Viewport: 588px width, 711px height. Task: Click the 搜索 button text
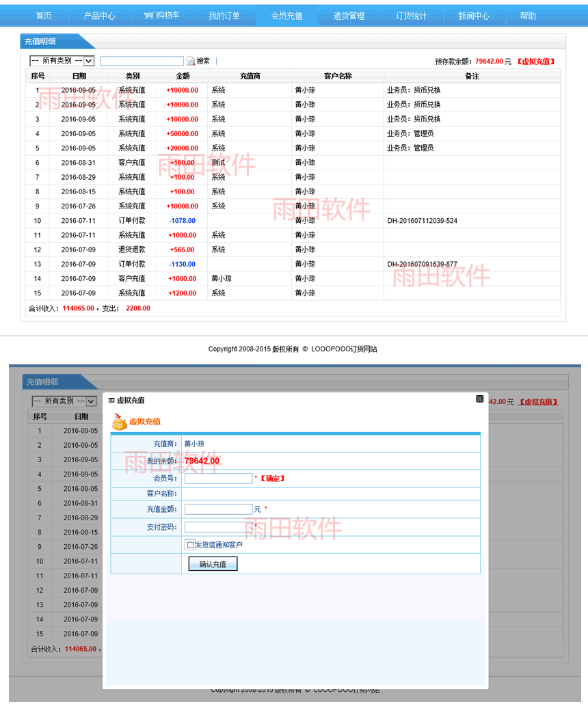(203, 62)
